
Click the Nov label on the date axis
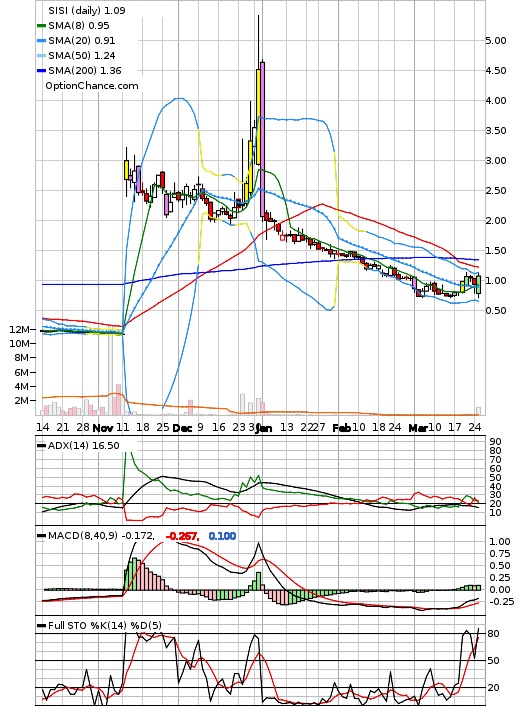click(103, 428)
